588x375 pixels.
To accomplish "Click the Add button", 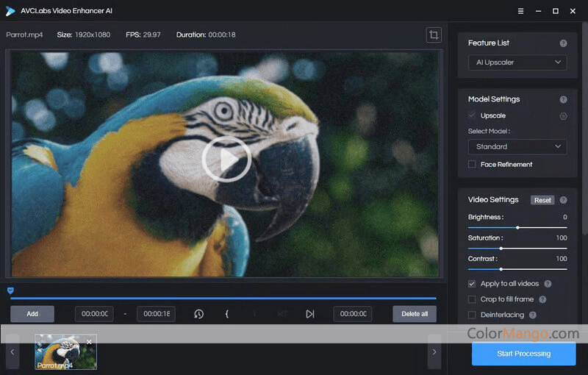I will pyautogui.click(x=32, y=314).
